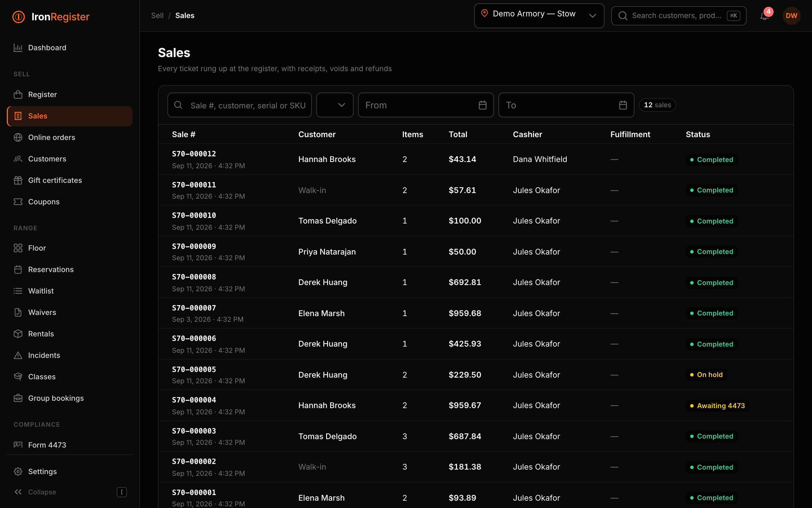Click customer Priya Natarajan
Screen dimensions: 812x508
[327, 252]
